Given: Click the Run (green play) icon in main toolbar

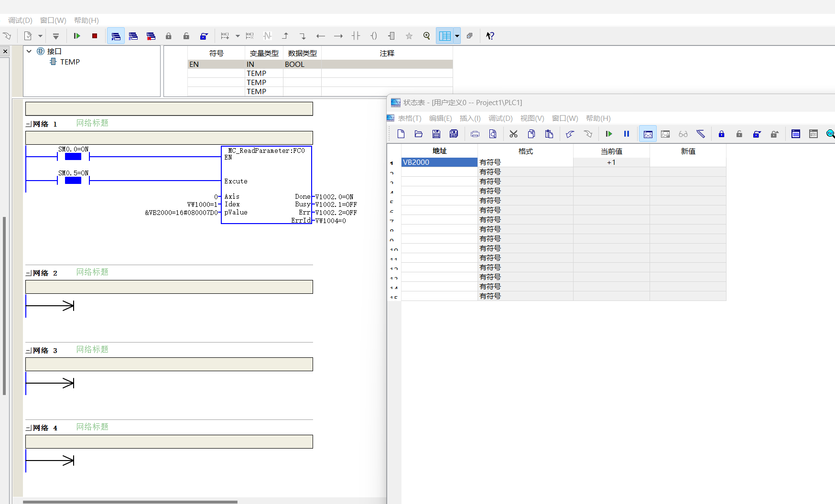Looking at the screenshot, I should [x=76, y=36].
